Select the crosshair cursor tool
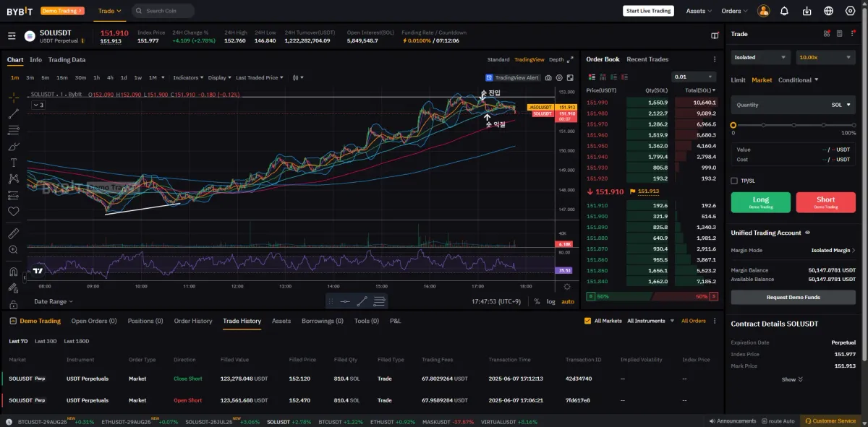 pyautogui.click(x=14, y=98)
